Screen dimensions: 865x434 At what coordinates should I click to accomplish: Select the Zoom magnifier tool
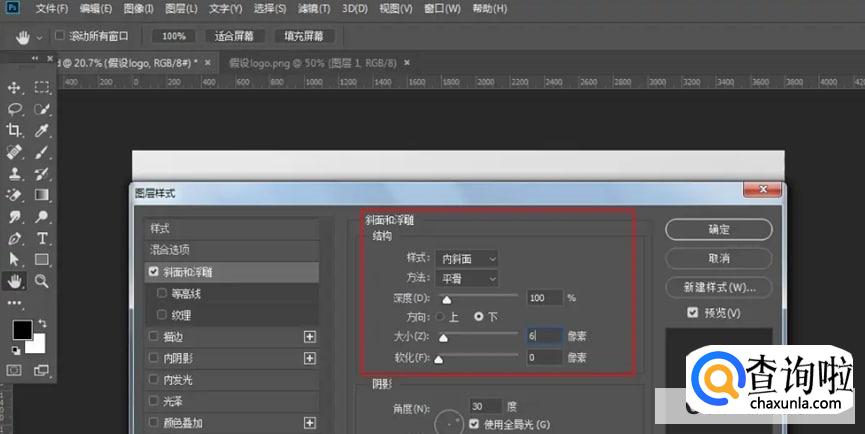[42, 281]
